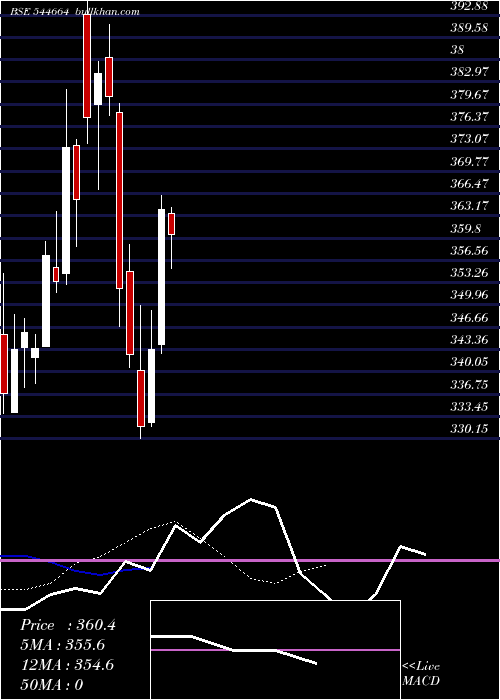Select the 379.67 price axis label

pos(469,95)
